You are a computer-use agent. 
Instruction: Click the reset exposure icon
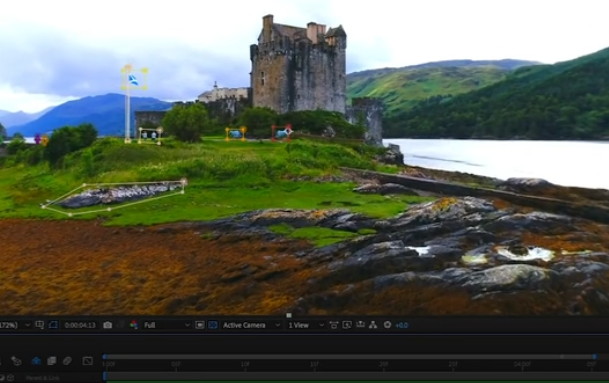[387, 325]
